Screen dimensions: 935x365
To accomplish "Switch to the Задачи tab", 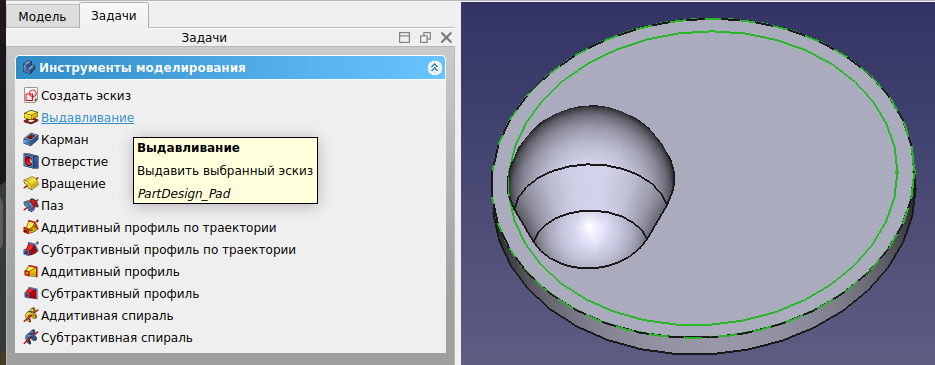I will [x=114, y=16].
